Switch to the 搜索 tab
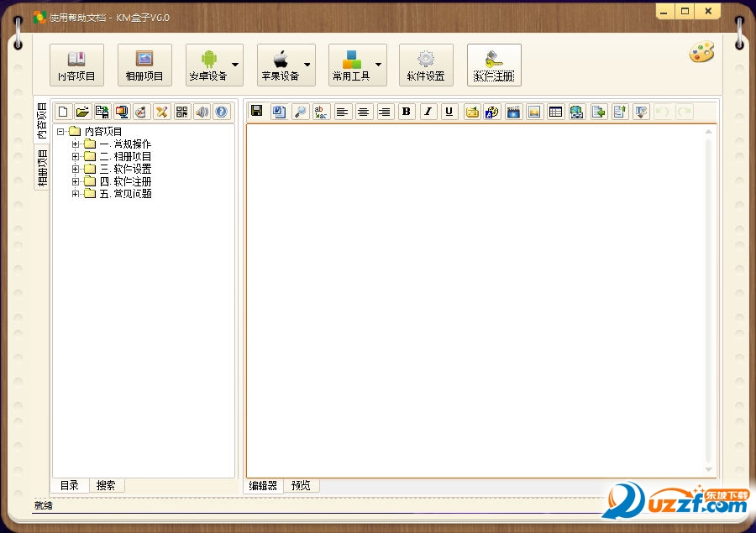756x533 pixels. [x=106, y=485]
